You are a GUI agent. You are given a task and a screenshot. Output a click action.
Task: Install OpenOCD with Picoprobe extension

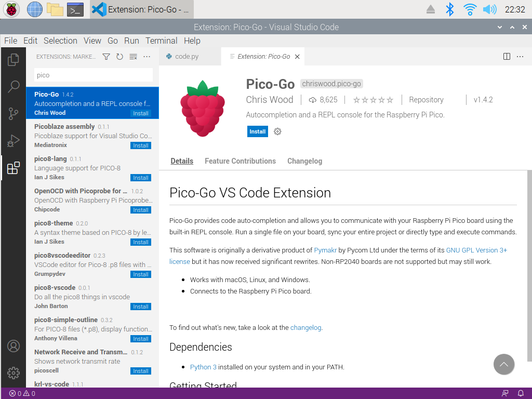pos(141,210)
